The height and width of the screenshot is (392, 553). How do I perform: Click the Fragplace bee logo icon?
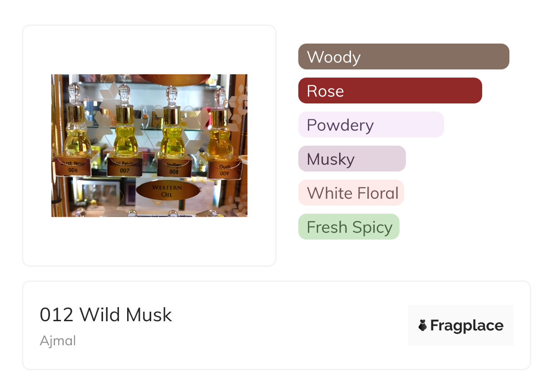tap(423, 325)
